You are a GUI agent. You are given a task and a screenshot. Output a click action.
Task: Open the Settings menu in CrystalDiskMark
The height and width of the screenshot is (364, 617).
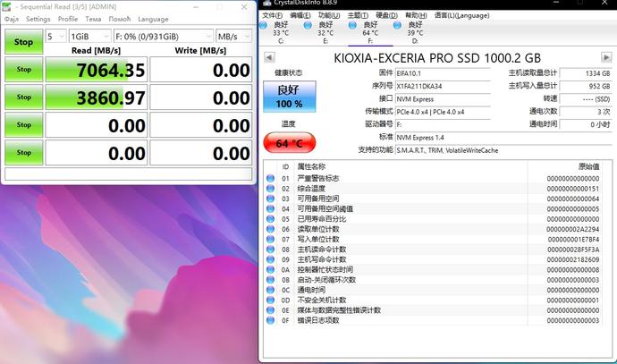tap(38, 19)
